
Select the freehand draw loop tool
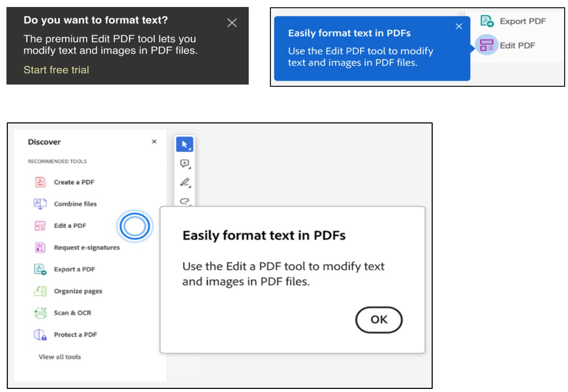(x=185, y=201)
